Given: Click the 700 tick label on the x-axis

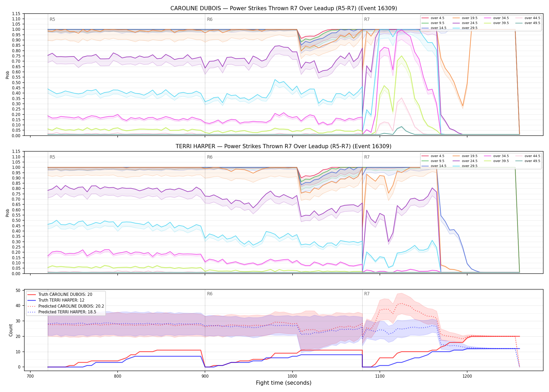Looking at the screenshot, I should [x=30, y=376].
